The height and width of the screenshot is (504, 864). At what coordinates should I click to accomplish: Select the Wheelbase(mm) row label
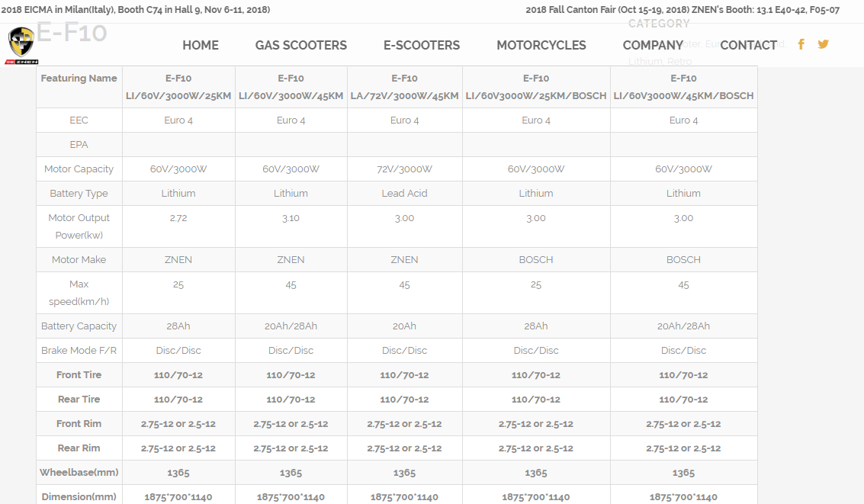79,473
